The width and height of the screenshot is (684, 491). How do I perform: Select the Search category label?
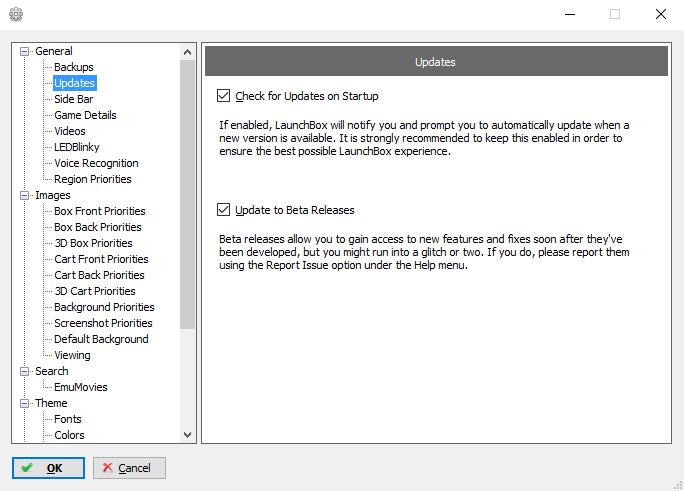[51, 371]
